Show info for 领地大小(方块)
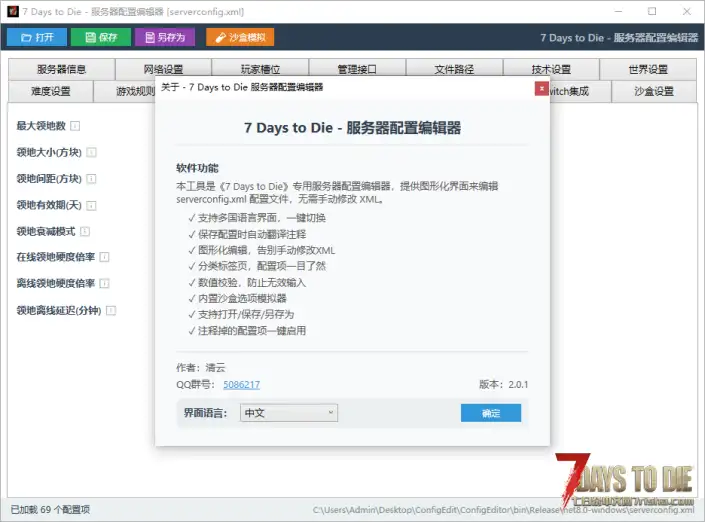The width and height of the screenshot is (705, 522). (91, 152)
